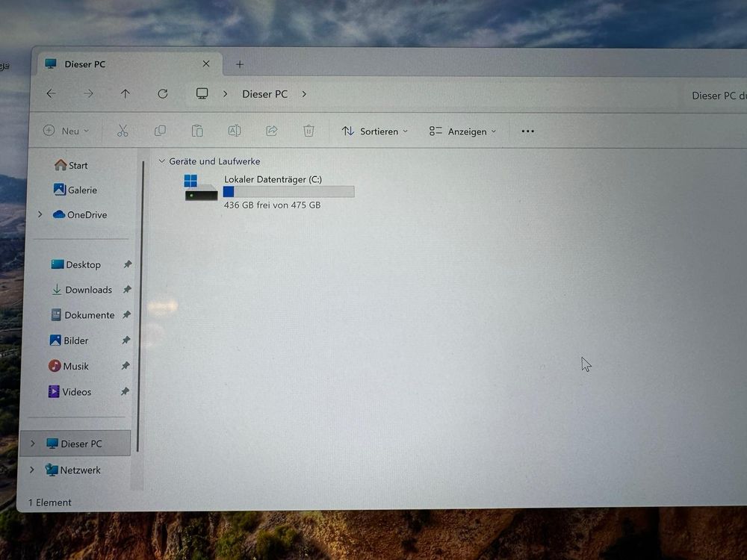Click the Share icon in toolbar

272,131
